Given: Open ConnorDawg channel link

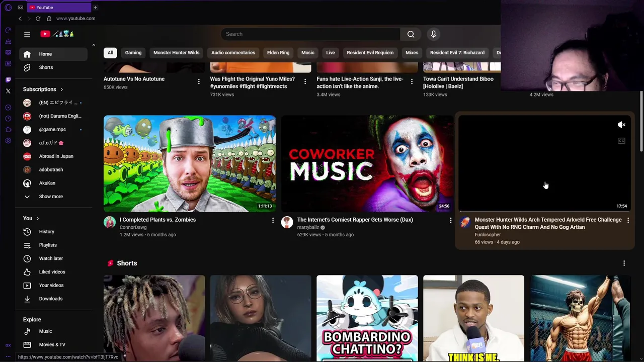Looking at the screenshot, I should pyautogui.click(x=133, y=227).
